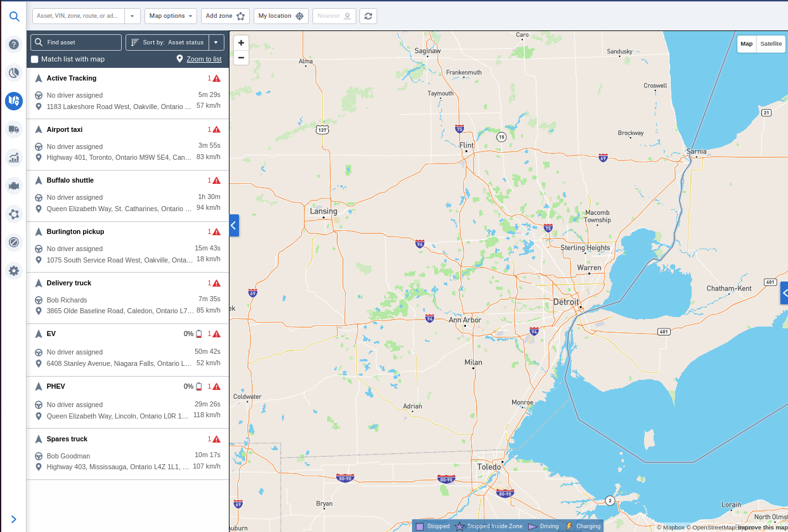
Task: Select the Map tab at top right
Action: [746, 44]
